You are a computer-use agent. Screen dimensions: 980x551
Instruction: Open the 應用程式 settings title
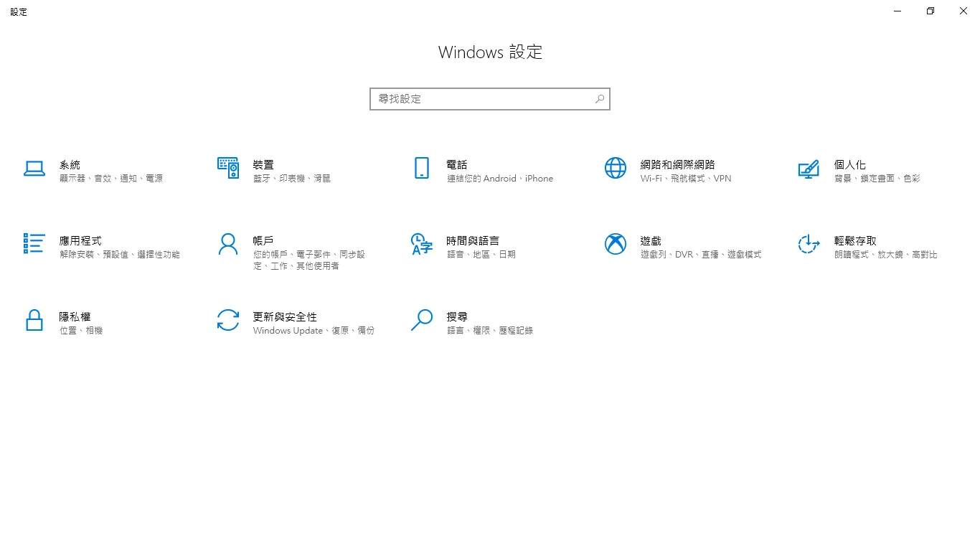(x=80, y=241)
